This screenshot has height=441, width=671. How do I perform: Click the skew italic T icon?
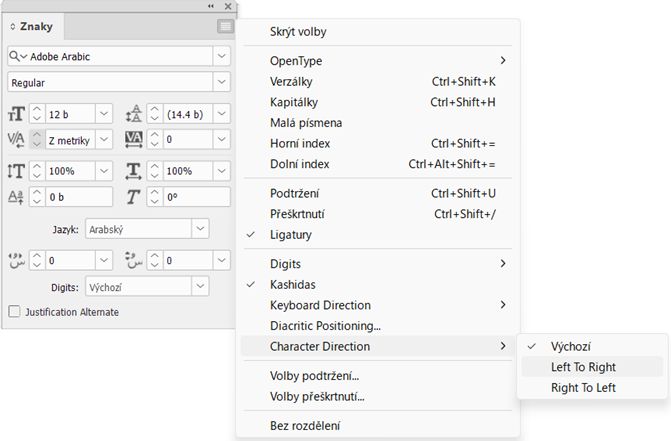(x=133, y=197)
